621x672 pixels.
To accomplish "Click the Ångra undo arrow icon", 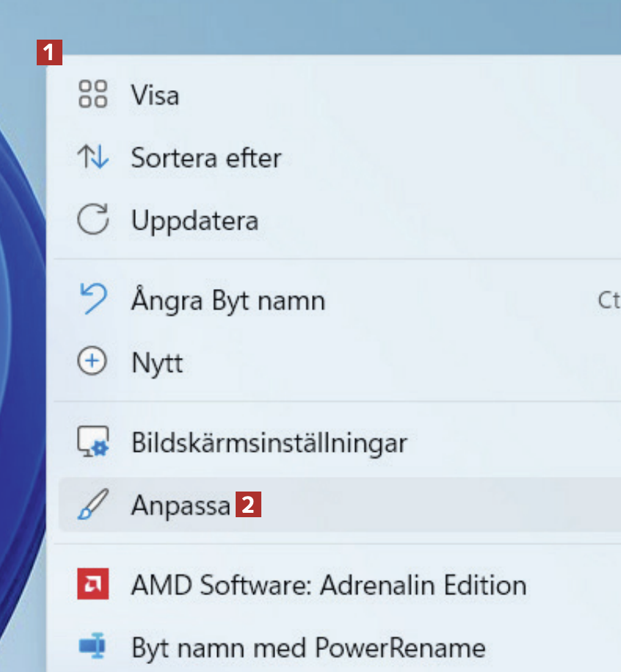I will point(92,299).
